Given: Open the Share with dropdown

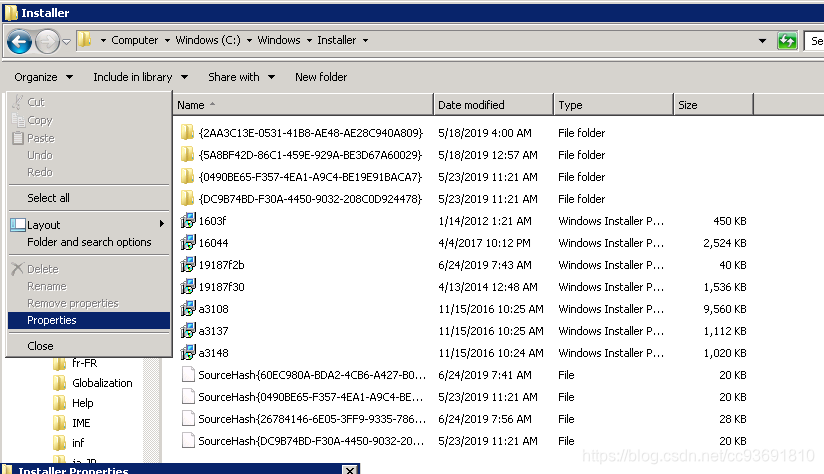Looking at the screenshot, I should [241, 77].
